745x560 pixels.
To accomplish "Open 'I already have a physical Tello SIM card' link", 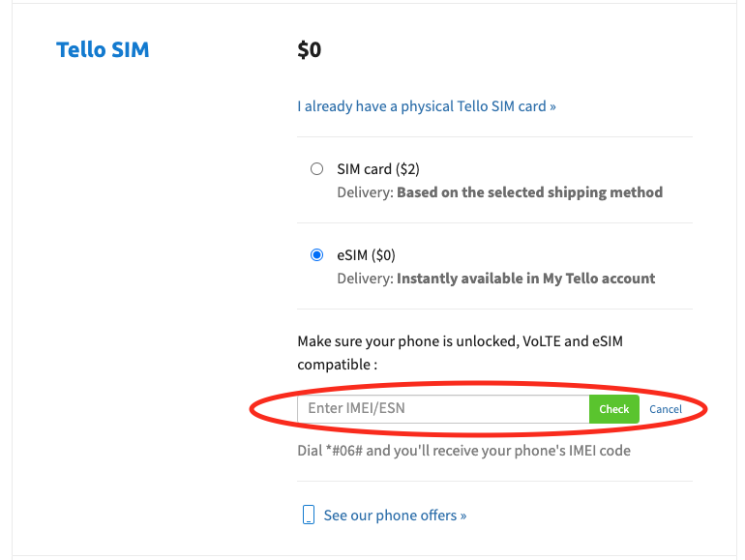I will click(427, 106).
